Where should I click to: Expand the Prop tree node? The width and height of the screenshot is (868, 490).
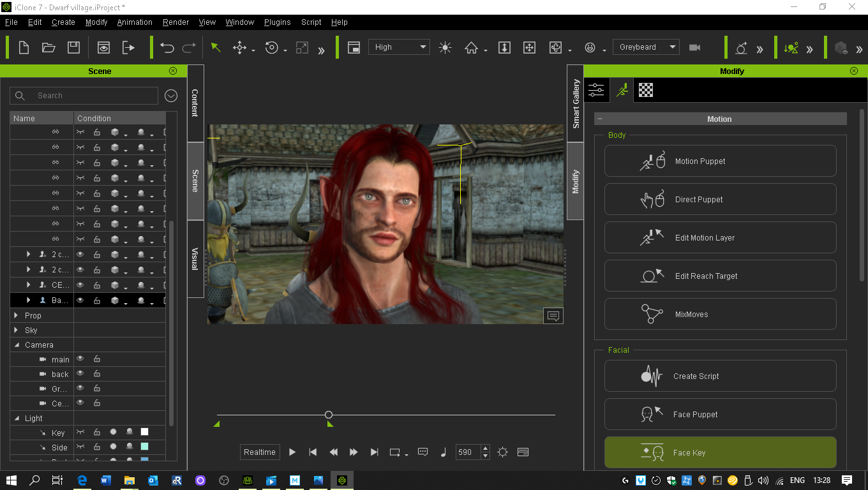[16, 315]
